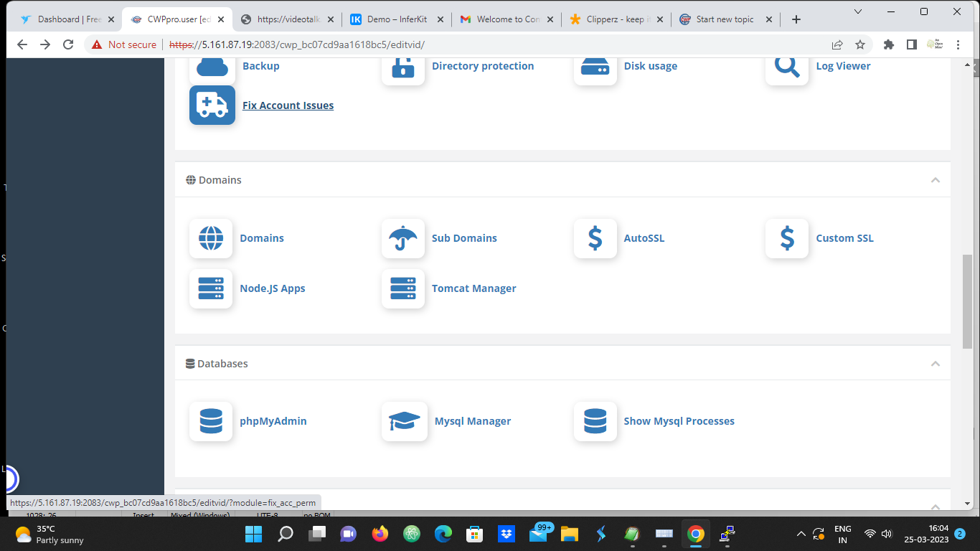The image size is (980, 551).
Task: Switch to the Start new topic tab
Action: tap(727, 19)
